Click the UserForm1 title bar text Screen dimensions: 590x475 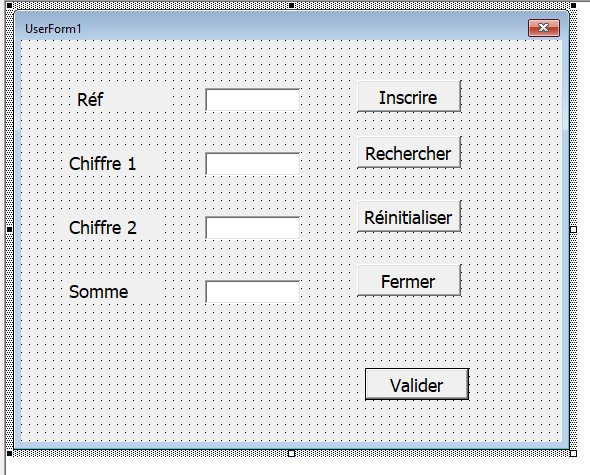tap(53, 29)
